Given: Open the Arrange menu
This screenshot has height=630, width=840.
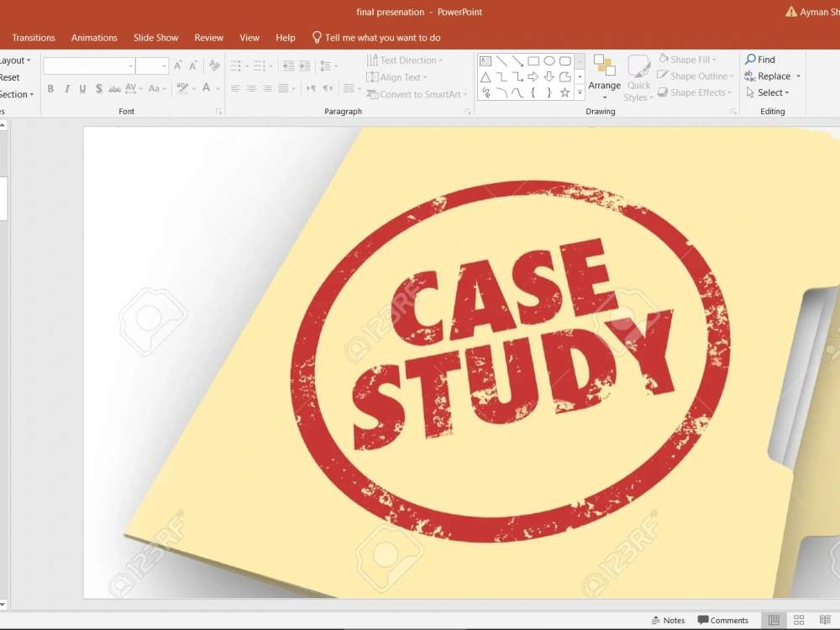Looking at the screenshot, I should (604, 77).
